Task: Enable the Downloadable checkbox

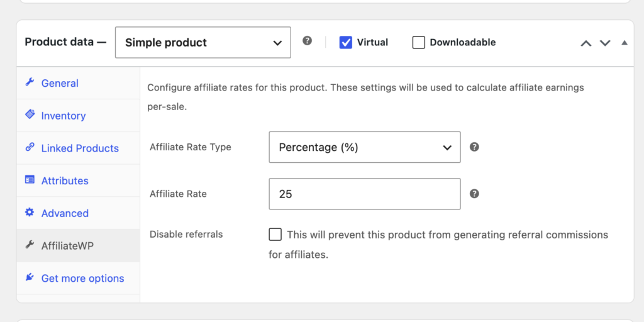Action: point(418,42)
